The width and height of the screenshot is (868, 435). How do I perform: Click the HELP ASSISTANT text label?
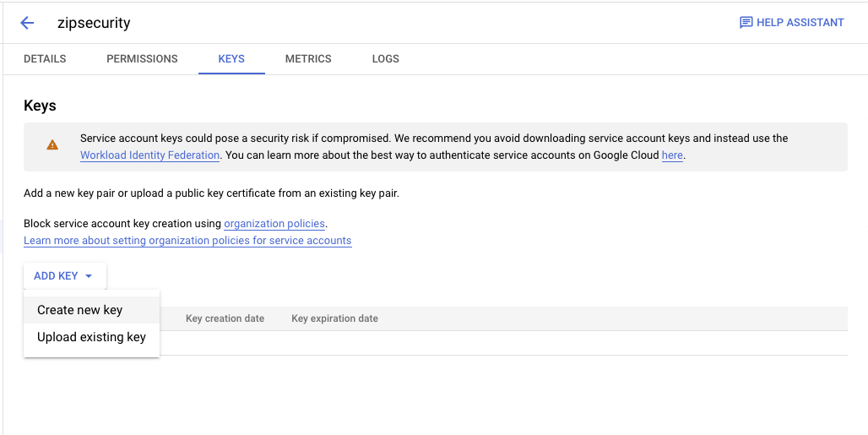pos(800,23)
